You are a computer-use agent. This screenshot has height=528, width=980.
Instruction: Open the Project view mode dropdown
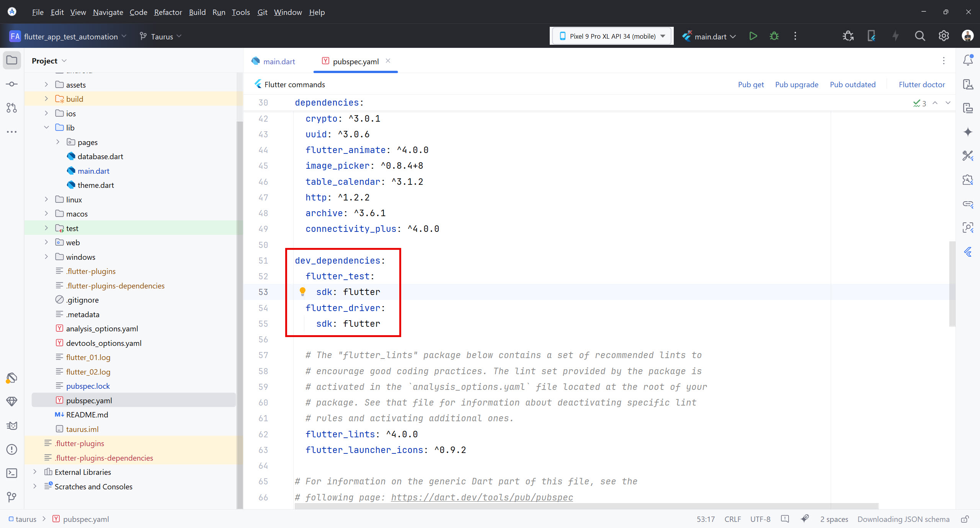pos(49,61)
